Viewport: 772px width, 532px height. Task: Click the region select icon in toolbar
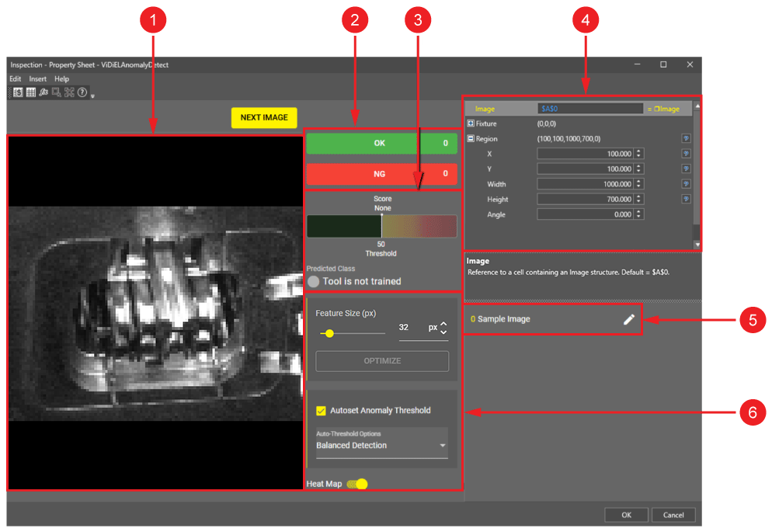(x=57, y=92)
